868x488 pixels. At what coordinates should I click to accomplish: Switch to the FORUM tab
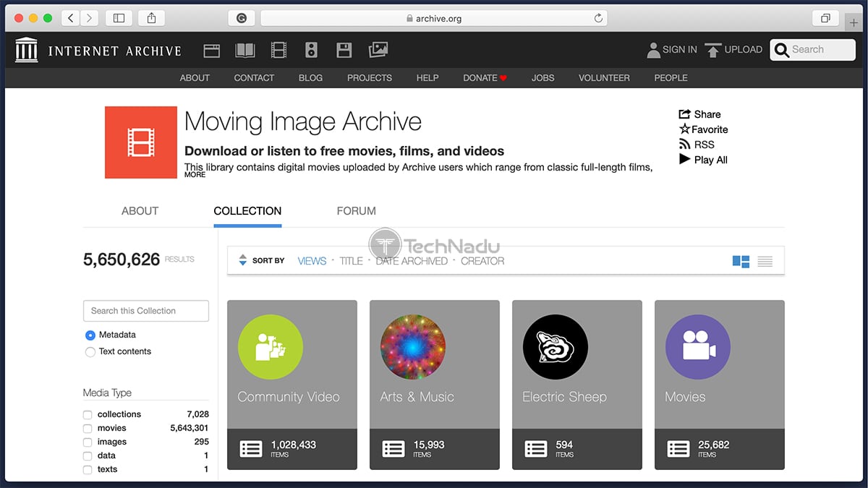(356, 211)
